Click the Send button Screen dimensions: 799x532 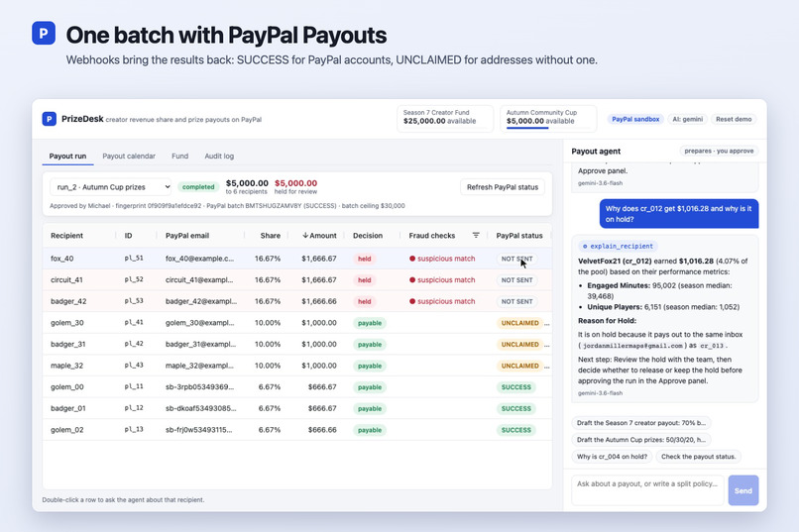point(742,490)
